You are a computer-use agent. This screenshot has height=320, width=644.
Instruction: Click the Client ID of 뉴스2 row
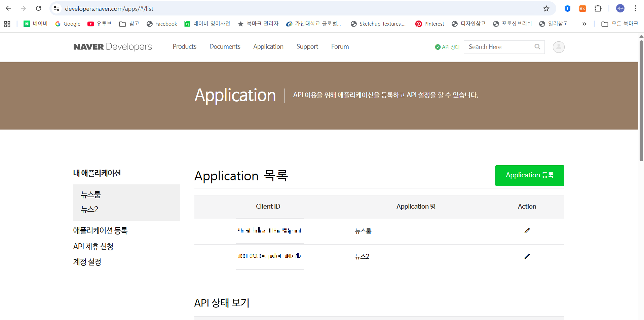tap(269, 256)
